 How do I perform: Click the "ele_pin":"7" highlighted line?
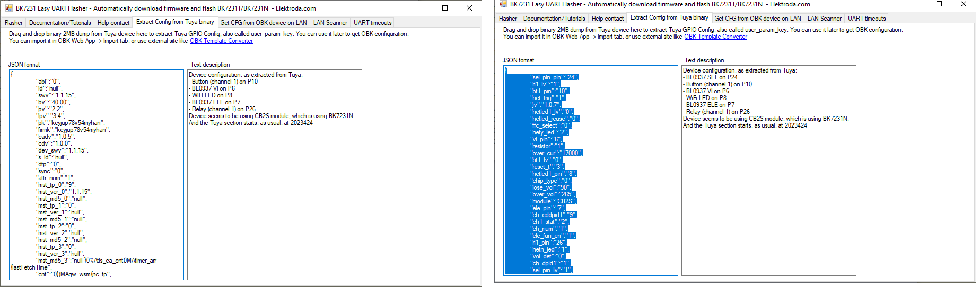(549, 208)
